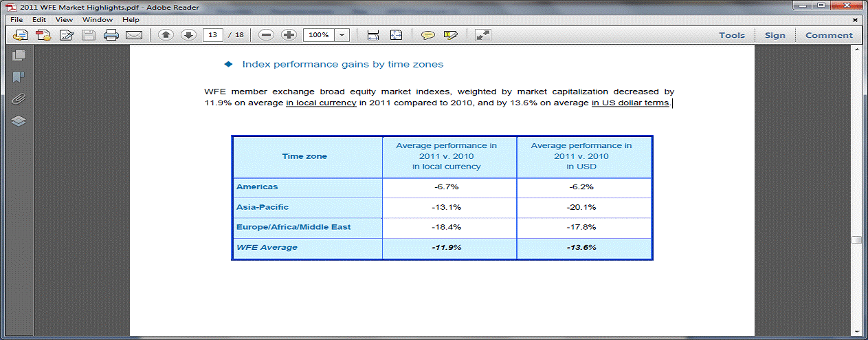
Task: Go to next page with down arrow
Action: coord(188,35)
